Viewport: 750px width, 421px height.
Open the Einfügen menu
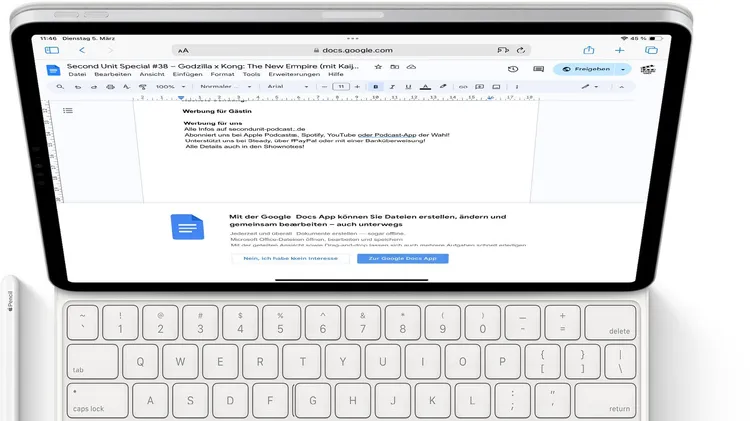click(187, 74)
